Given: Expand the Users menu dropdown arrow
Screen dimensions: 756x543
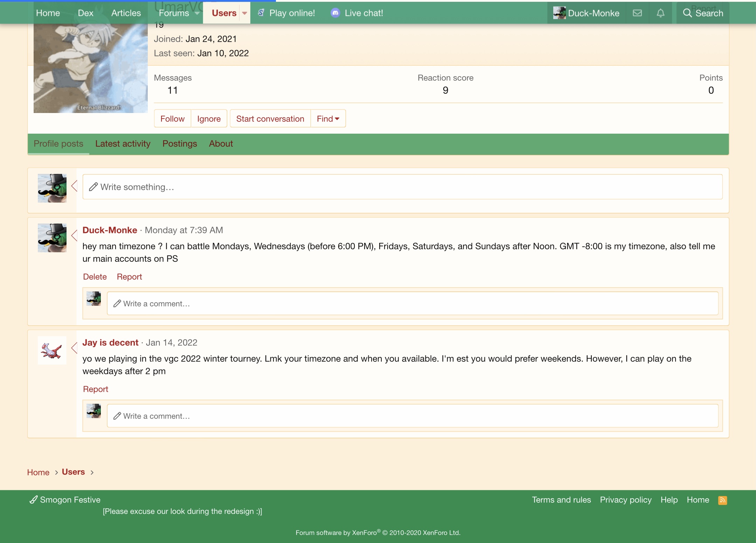Looking at the screenshot, I should point(244,13).
